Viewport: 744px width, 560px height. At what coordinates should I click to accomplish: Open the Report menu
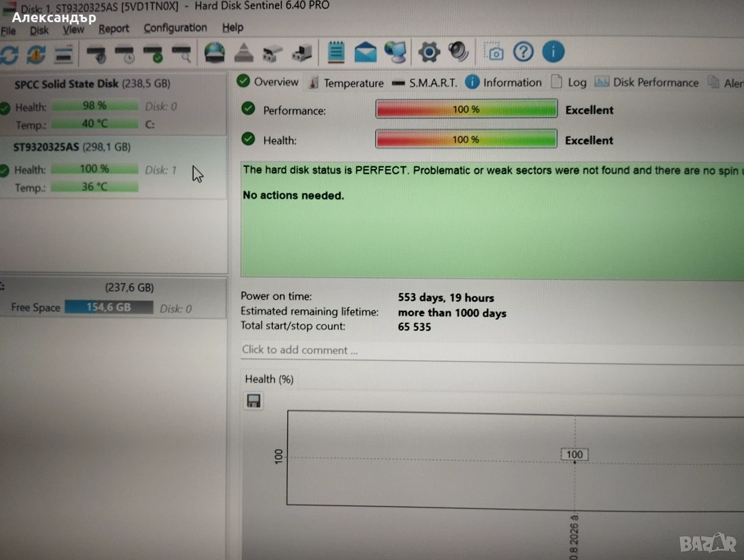[x=114, y=29]
